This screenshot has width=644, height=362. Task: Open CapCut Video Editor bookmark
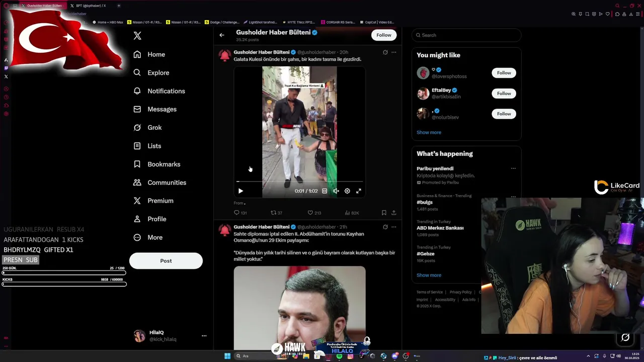click(x=377, y=22)
